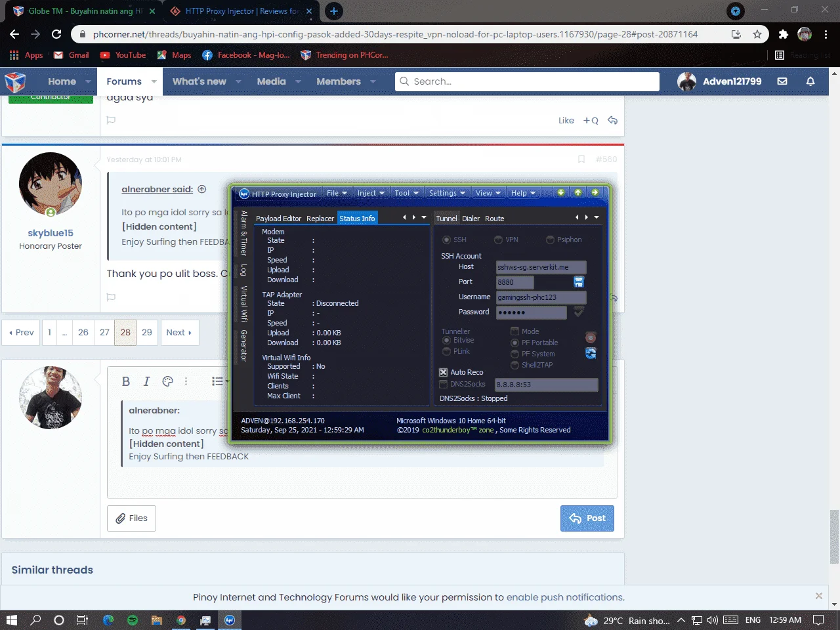Click the HTTP Proxy Injector taskbar icon
This screenshot has height=630, width=840.
pyautogui.click(x=230, y=620)
